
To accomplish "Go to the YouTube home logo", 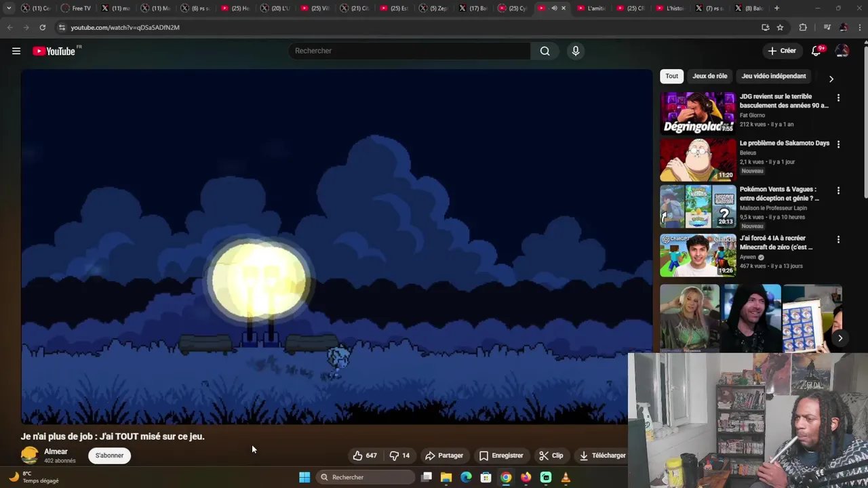I will tap(54, 51).
